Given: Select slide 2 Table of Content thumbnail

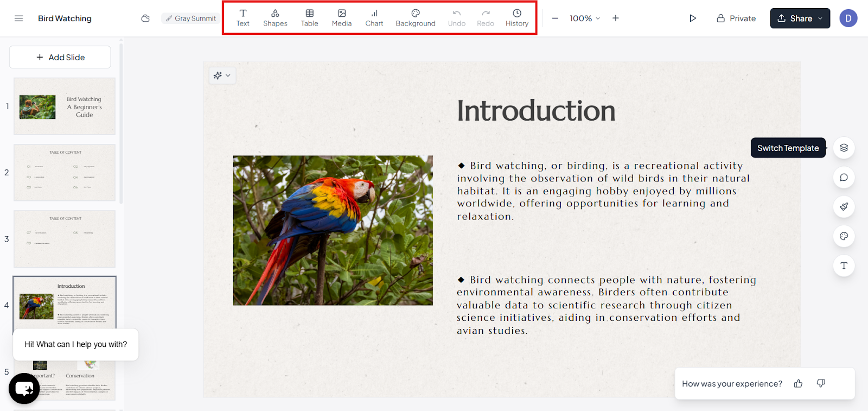Looking at the screenshot, I should (x=65, y=173).
